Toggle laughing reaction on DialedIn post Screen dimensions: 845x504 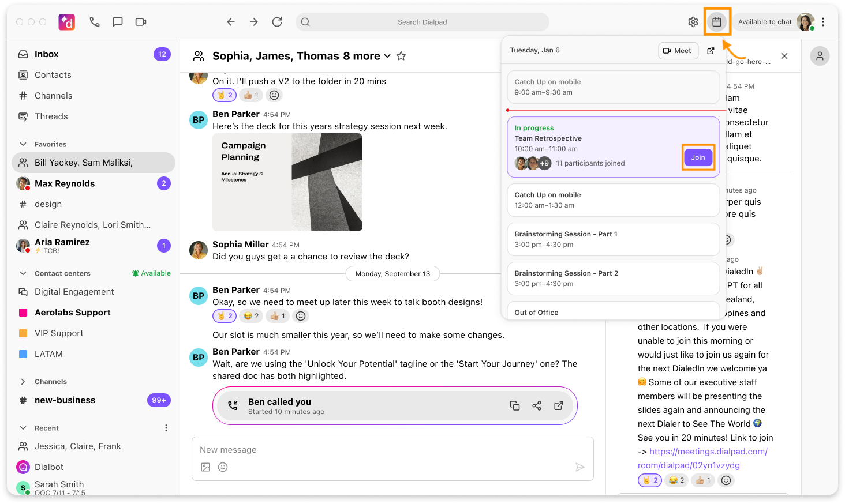[676, 480]
